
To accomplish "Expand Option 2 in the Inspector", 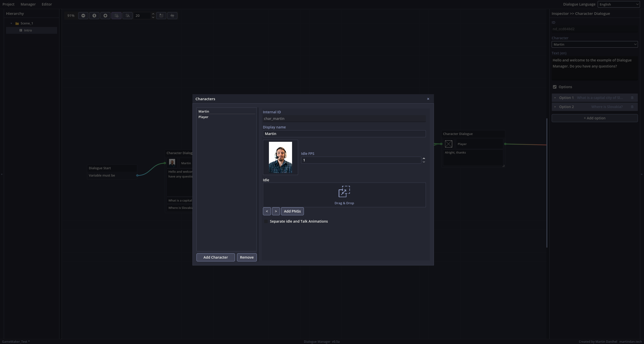I will tap(555, 107).
